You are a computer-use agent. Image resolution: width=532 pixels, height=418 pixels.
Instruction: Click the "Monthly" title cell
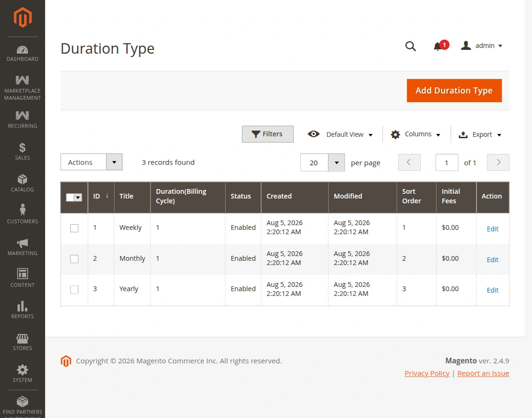click(133, 258)
